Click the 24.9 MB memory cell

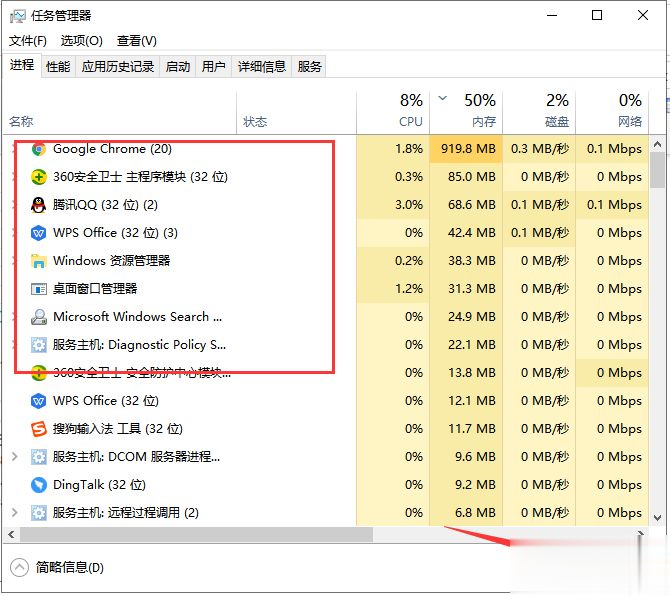(x=466, y=317)
